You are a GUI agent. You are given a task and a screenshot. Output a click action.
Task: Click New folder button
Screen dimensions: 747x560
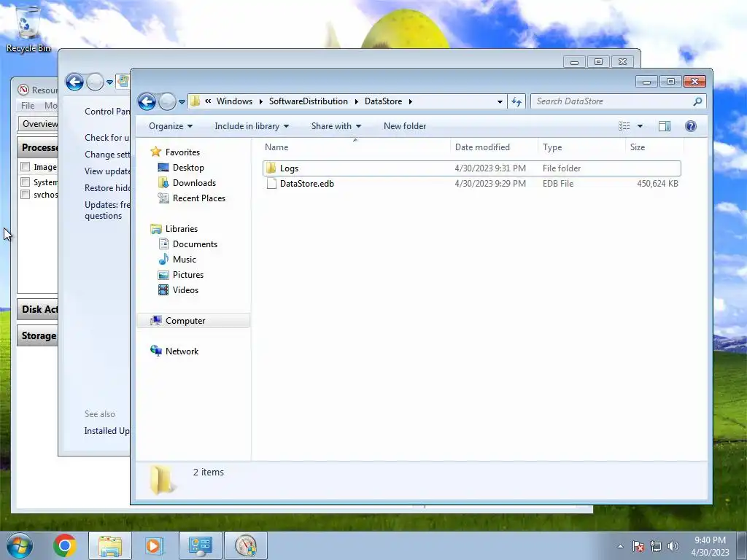(405, 126)
